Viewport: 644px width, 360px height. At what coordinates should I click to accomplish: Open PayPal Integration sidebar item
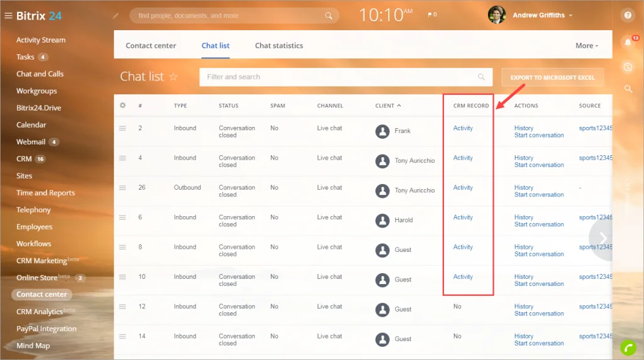tap(47, 329)
